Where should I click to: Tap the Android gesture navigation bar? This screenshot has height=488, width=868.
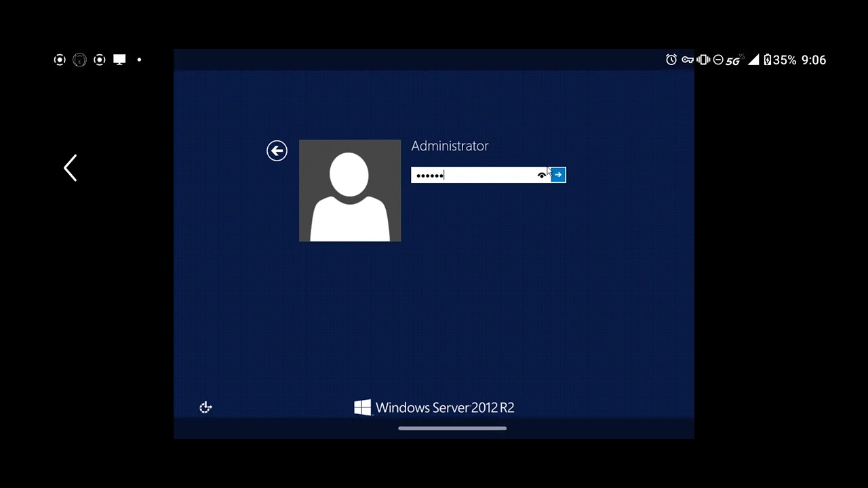452,428
